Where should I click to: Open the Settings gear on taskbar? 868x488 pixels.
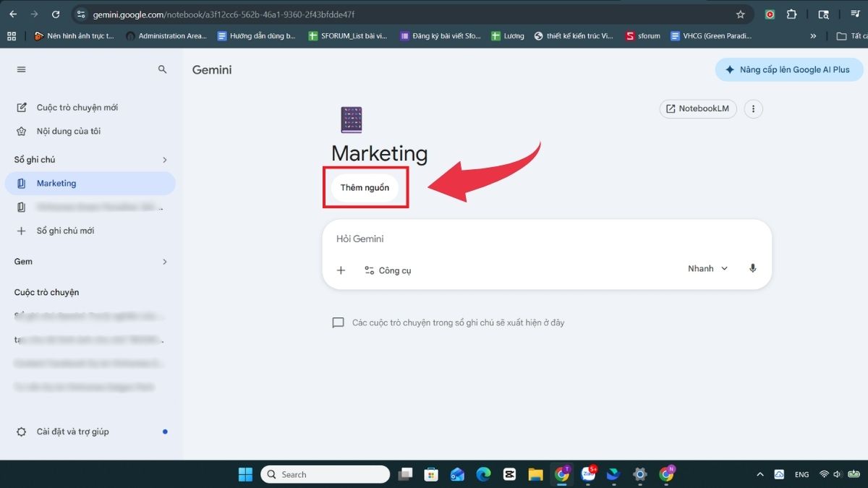click(x=640, y=474)
